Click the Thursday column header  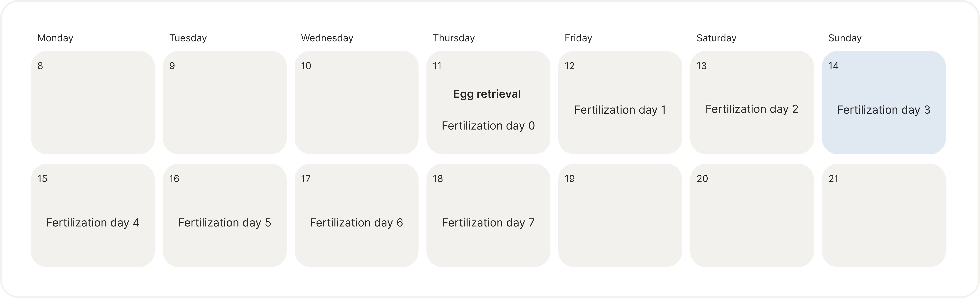(454, 38)
